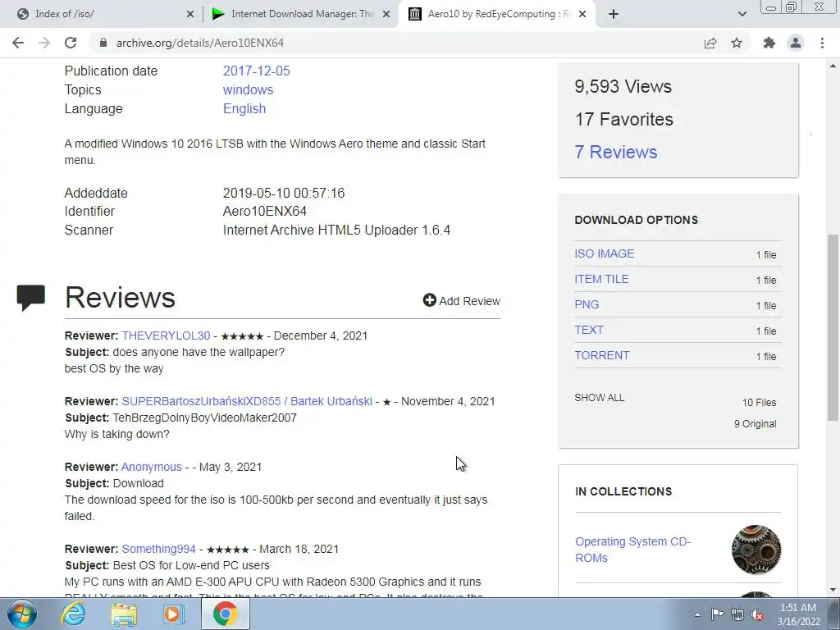Open the windows topic link
The image size is (840, 630).
point(248,89)
